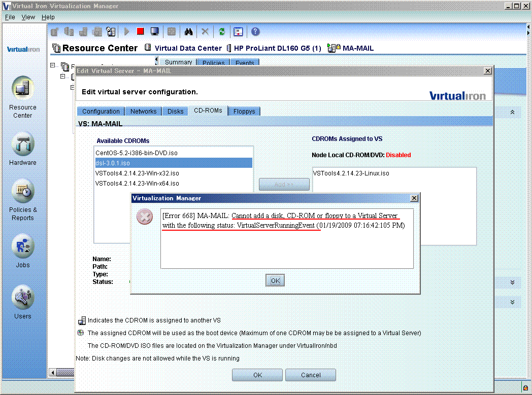Click the fourth grayed-out toolbar icon
Image resolution: width=532 pixels, height=395 pixels.
coord(97,31)
